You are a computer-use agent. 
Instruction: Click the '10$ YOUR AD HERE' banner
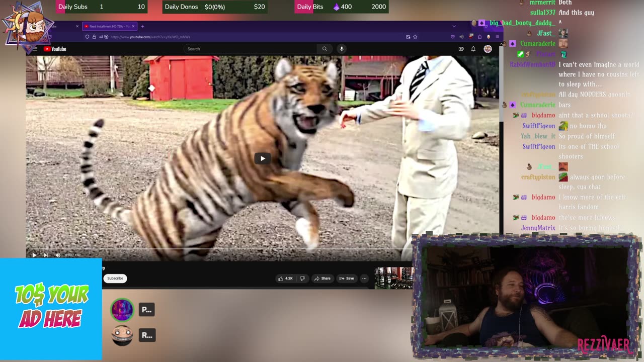click(51, 309)
